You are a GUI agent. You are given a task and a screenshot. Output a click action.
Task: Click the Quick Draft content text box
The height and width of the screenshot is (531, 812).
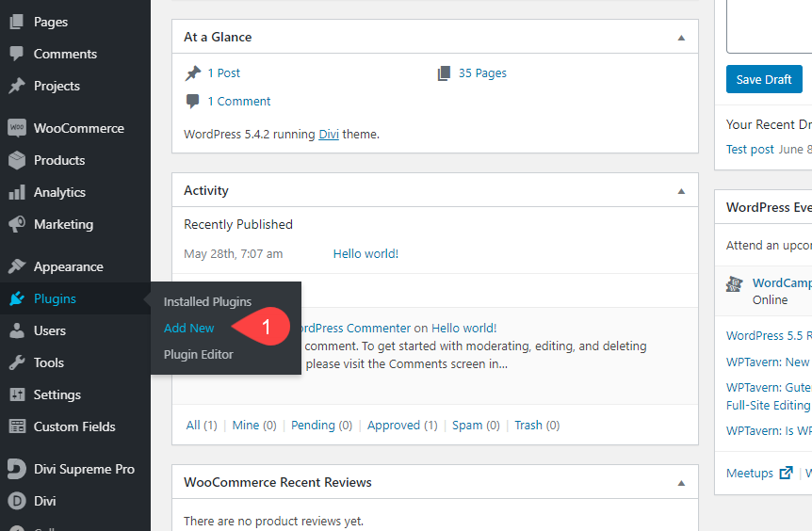click(x=769, y=26)
